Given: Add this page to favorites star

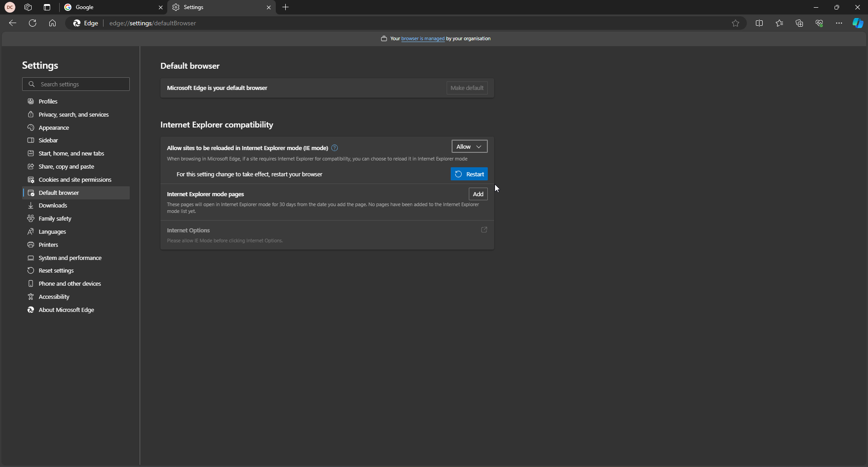Looking at the screenshot, I should point(736,23).
